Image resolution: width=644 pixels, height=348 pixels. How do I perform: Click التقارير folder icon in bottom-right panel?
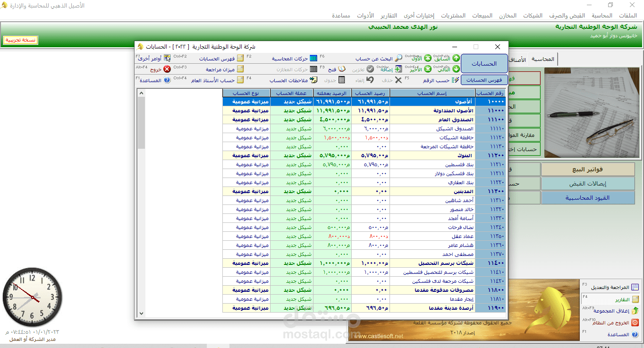pyautogui.click(x=635, y=299)
